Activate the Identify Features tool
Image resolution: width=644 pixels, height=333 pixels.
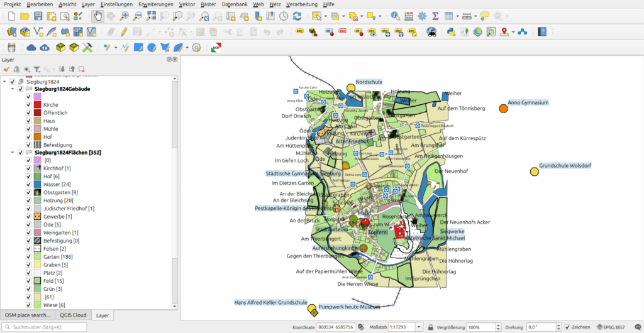pos(395,16)
